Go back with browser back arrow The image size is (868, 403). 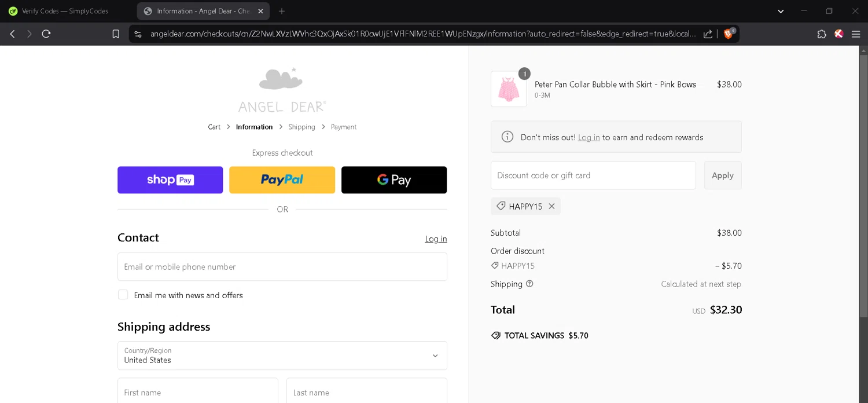pyautogui.click(x=12, y=34)
